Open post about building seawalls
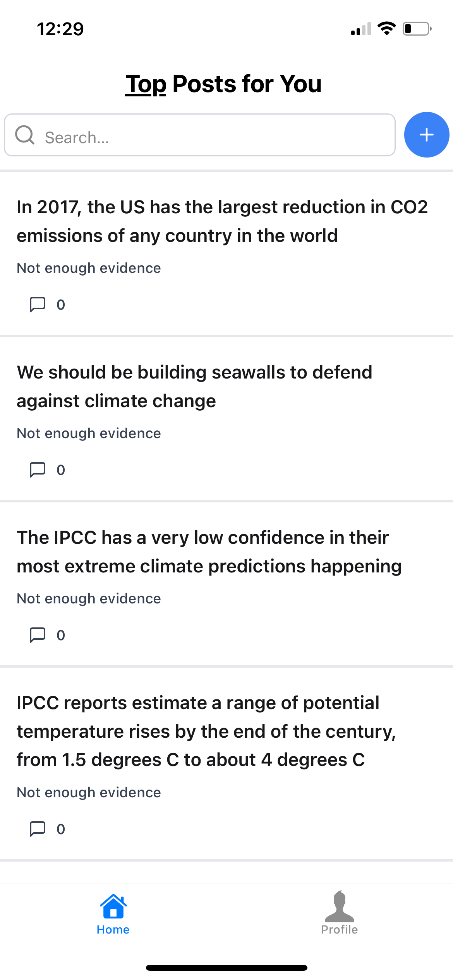This screenshot has height=980, width=453. coord(194,387)
